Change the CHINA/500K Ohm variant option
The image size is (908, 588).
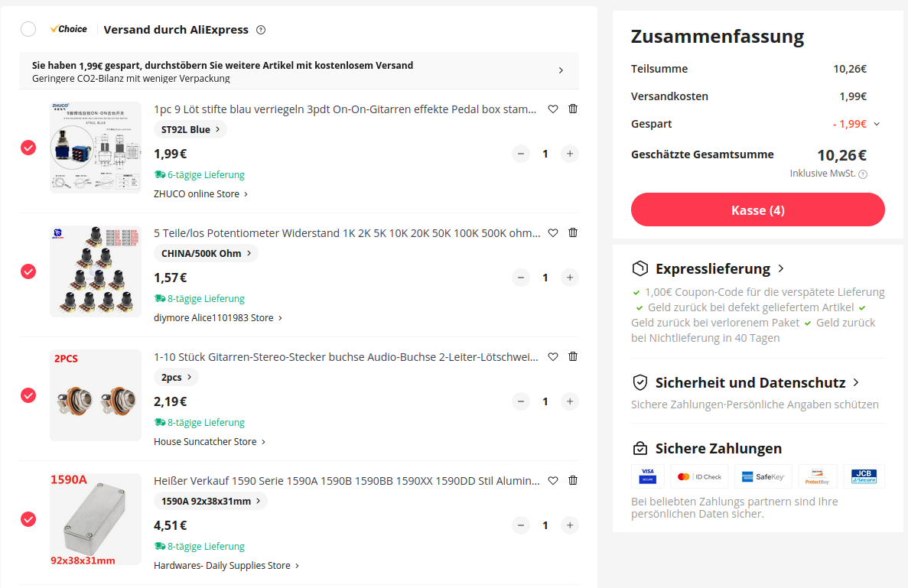click(x=206, y=253)
